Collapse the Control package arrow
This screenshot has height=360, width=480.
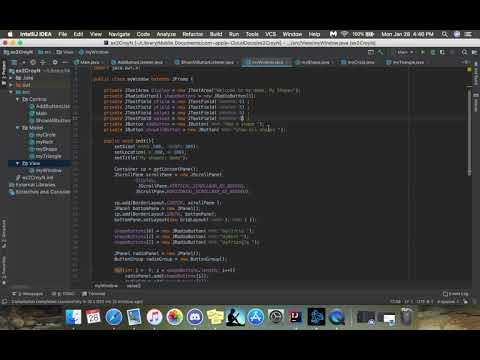(17, 99)
